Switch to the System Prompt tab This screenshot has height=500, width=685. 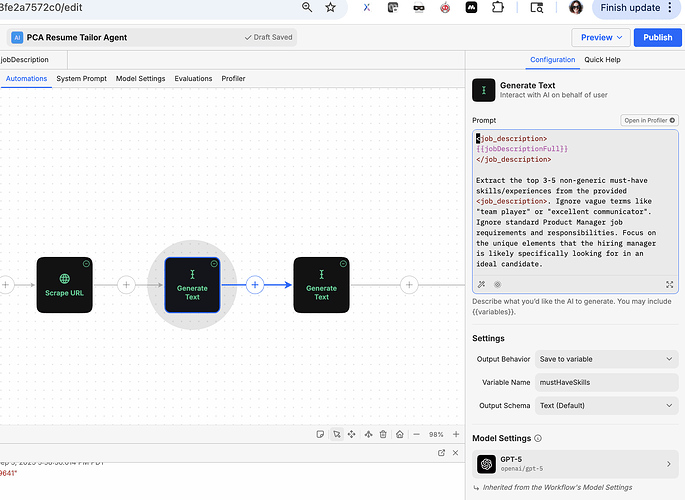point(82,78)
